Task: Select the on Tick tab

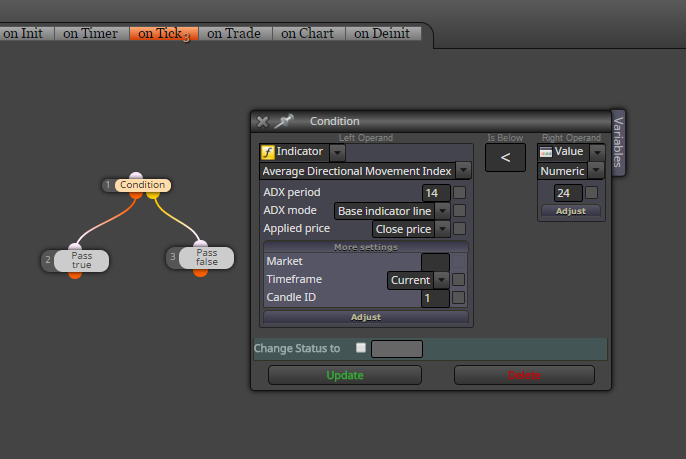Action: [x=164, y=33]
